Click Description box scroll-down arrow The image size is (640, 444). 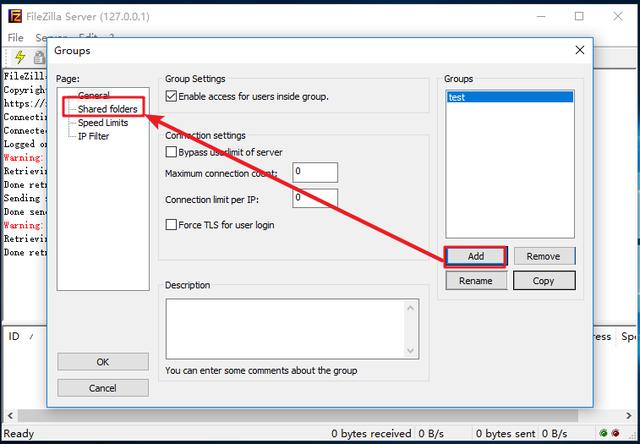[x=411, y=351]
